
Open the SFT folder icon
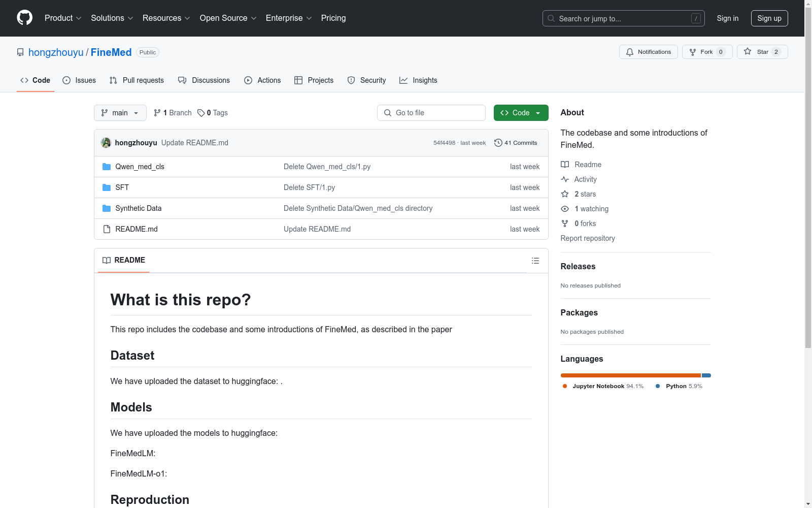(107, 187)
